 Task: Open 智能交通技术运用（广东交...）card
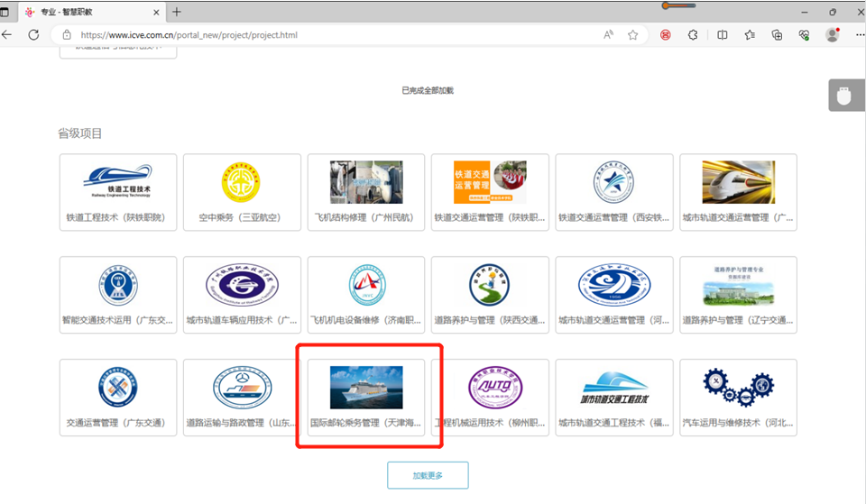pos(118,295)
